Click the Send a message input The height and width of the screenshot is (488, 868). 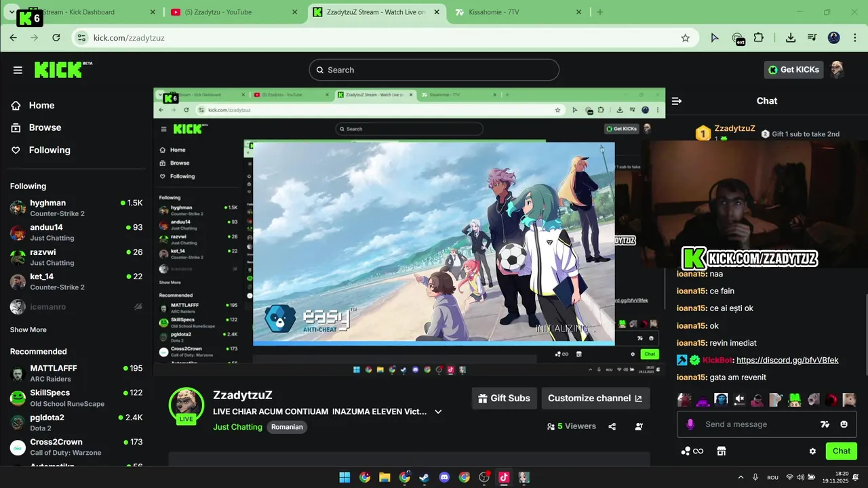pyautogui.click(x=767, y=424)
